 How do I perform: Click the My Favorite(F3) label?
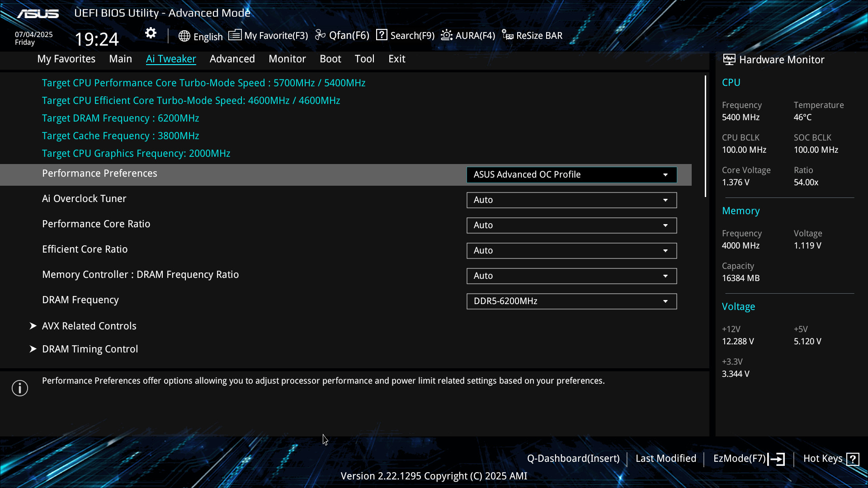[276, 36]
